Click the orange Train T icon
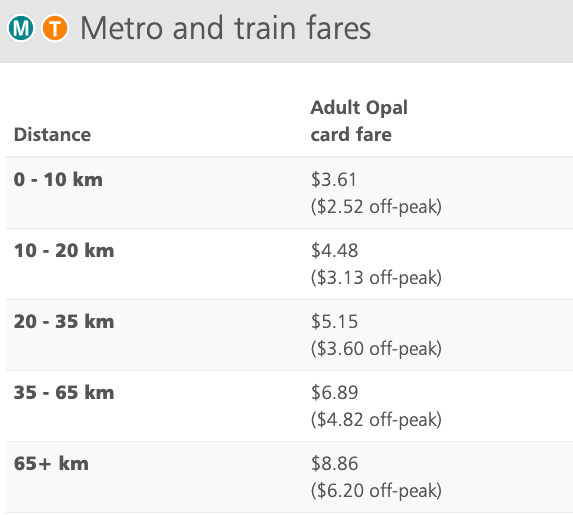573x515 pixels. [55, 28]
